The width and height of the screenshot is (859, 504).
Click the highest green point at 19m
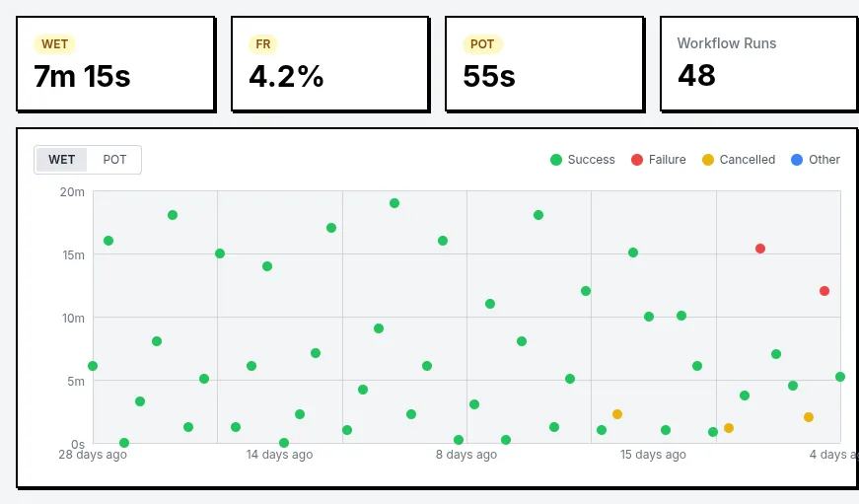coord(394,203)
